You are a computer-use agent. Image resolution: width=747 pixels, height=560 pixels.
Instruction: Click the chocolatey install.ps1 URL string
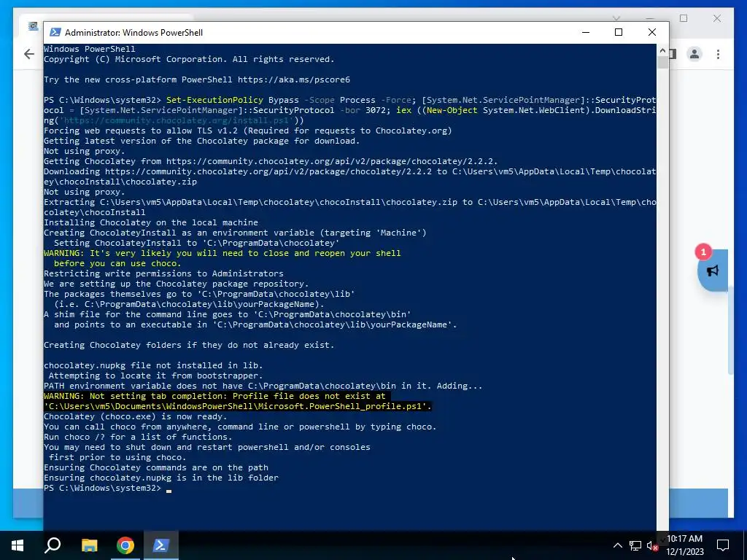click(177, 120)
